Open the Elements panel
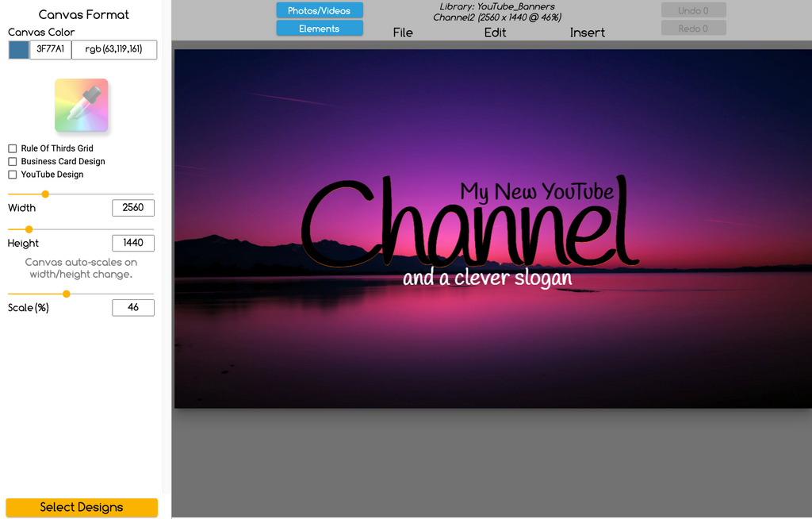Image resolution: width=812 pixels, height=519 pixels. [x=320, y=29]
